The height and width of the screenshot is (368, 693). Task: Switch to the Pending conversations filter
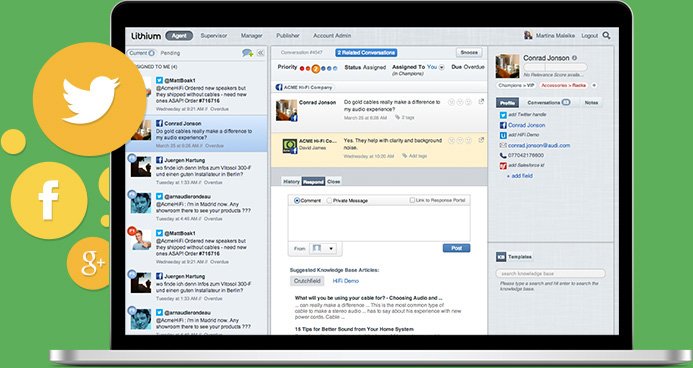point(170,53)
